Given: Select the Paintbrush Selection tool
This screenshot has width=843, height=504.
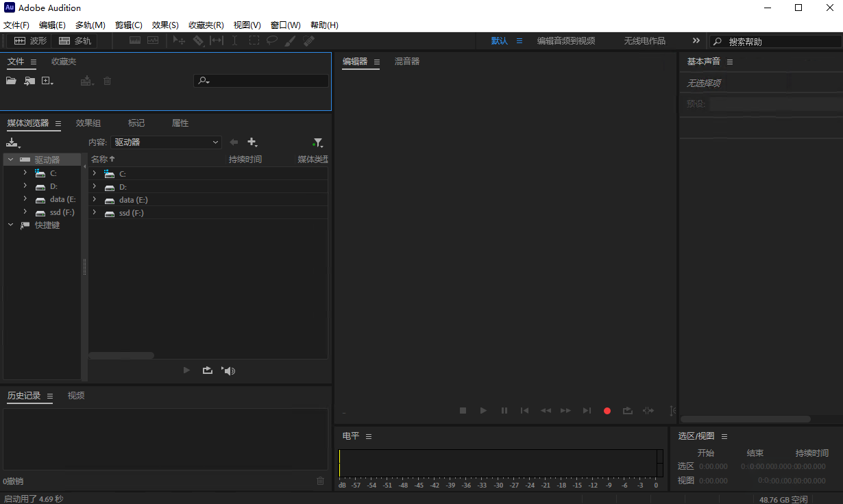Looking at the screenshot, I should [290, 41].
